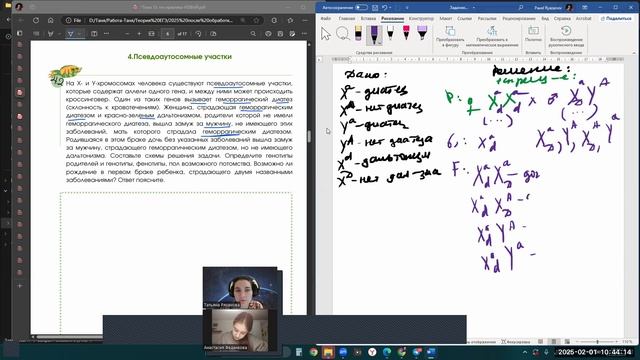Switch to Focus mode in Word status bar
Viewport: 640px width, 360px height.
(516, 341)
